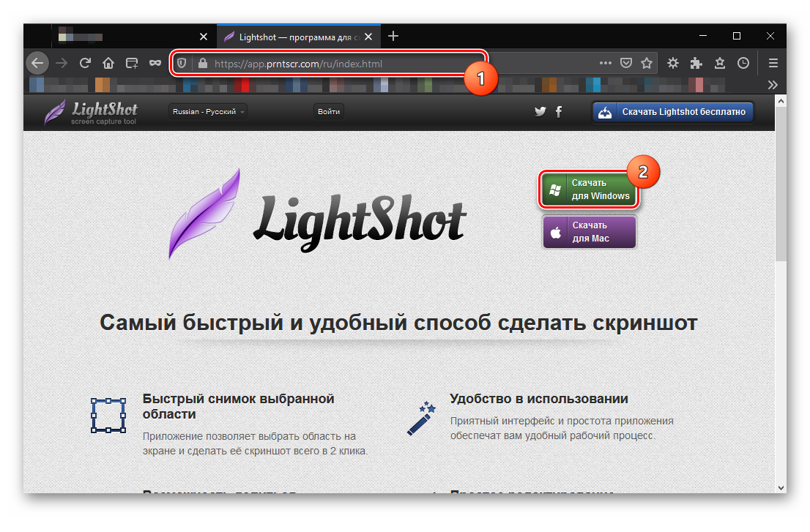The height and width of the screenshot is (532, 810).
Task: Click the page scrollbar up arrow
Action: (x=781, y=101)
